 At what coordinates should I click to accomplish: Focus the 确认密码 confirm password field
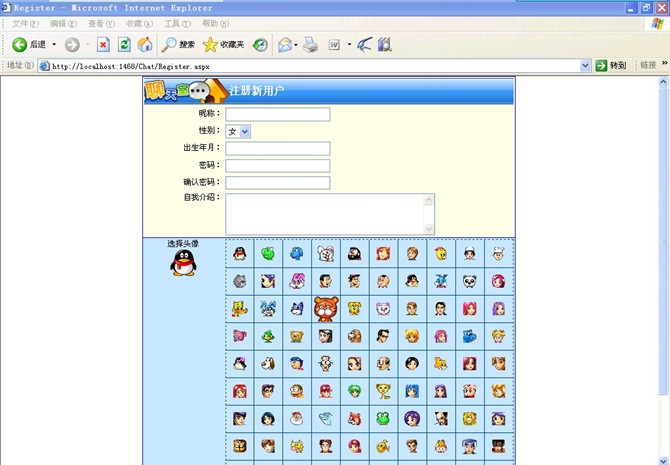coord(278,182)
